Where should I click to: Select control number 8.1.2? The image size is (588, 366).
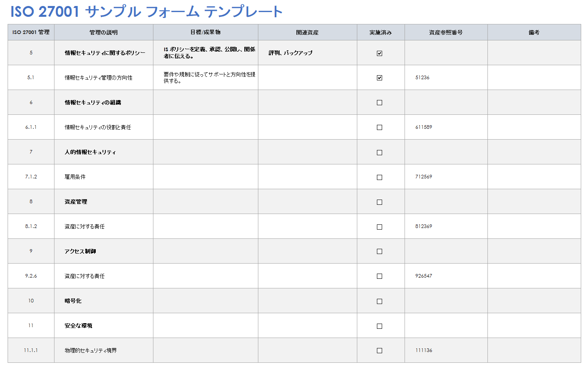pyautogui.click(x=31, y=226)
